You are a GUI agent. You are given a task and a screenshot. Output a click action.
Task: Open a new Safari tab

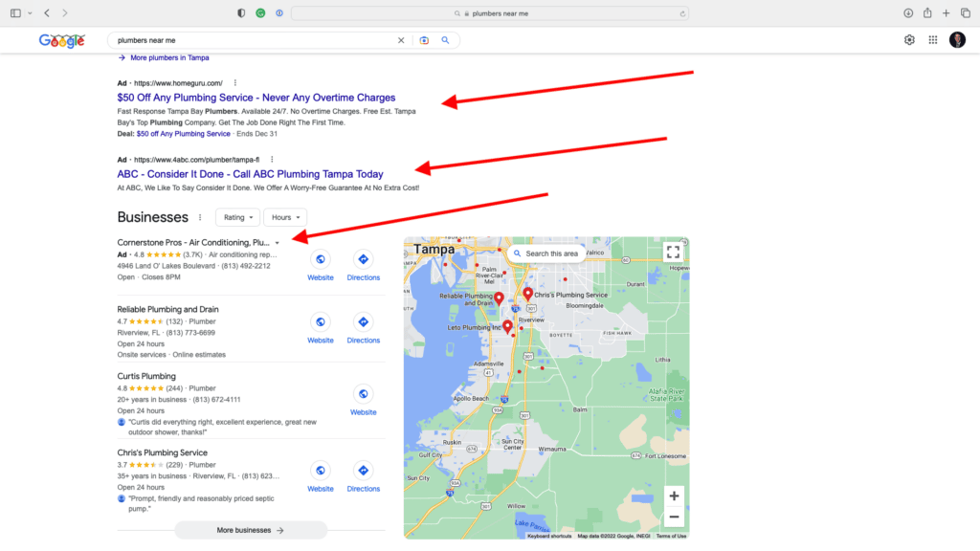[x=947, y=13]
